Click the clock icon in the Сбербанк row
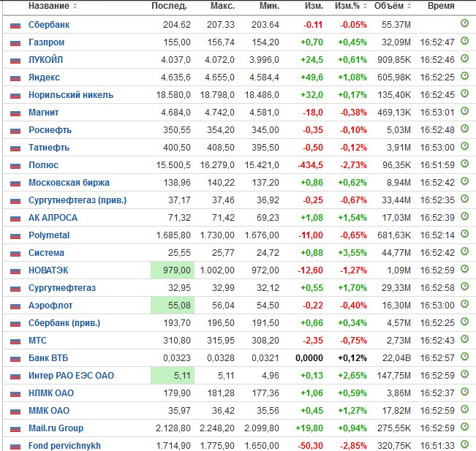This screenshot has height=451, width=476. click(x=464, y=23)
